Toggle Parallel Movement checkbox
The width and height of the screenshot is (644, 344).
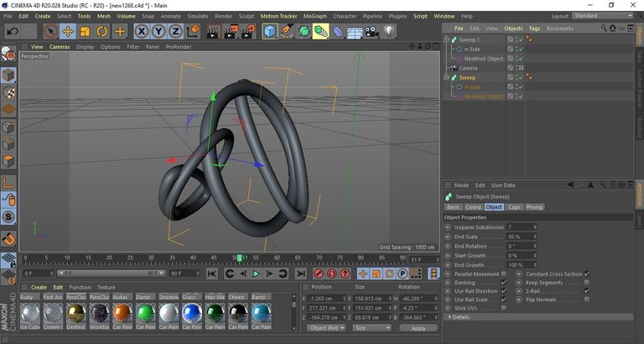(504, 274)
